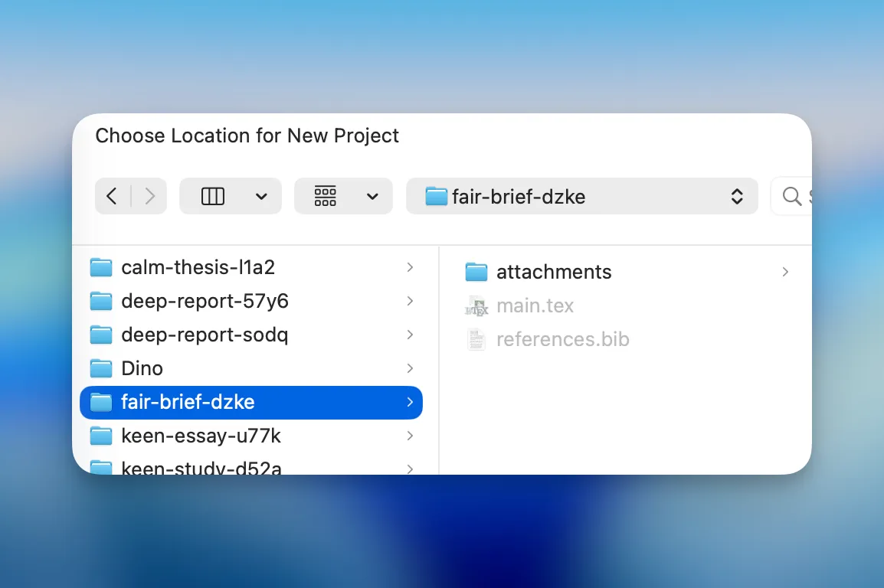Select the keen-essay-u77k folder
Viewport: 884px width, 588px height.
pyautogui.click(x=201, y=436)
